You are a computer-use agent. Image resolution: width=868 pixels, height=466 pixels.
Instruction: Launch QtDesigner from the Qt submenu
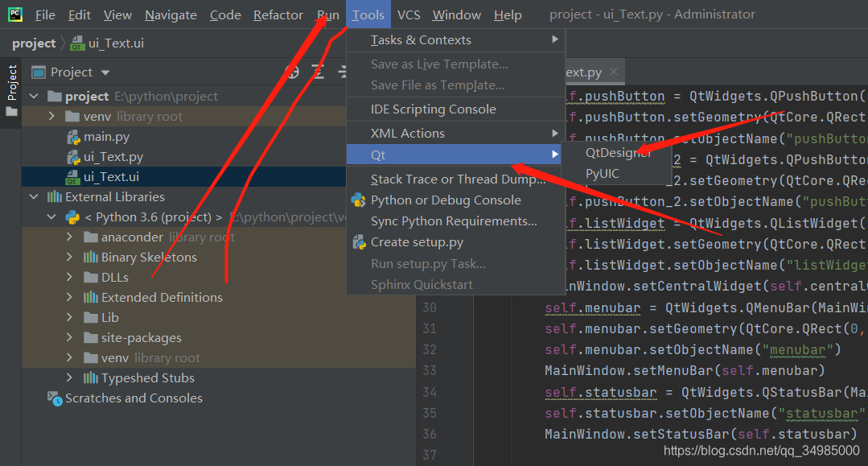(619, 152)
